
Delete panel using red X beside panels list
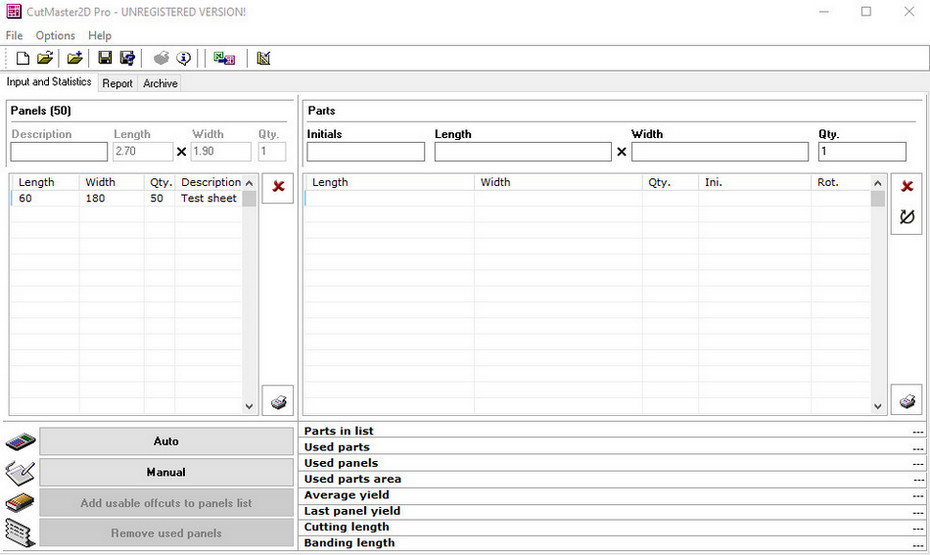[x=278, y=187]
